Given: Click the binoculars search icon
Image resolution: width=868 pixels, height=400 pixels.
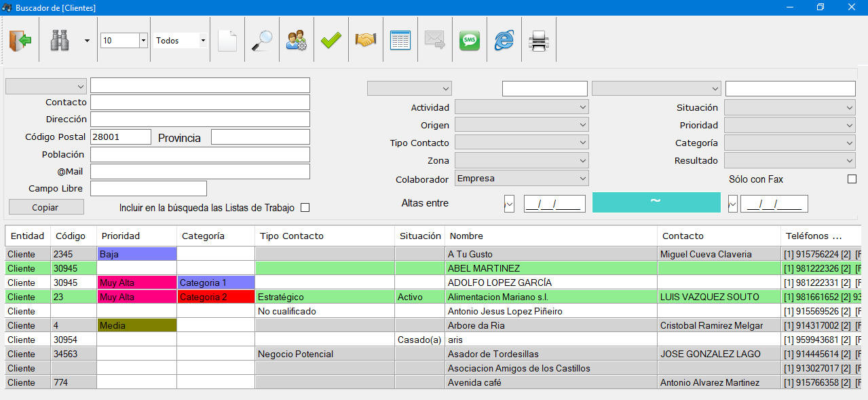Looking at the screenshot, I should pyautogui.click(x=60, y=41).
